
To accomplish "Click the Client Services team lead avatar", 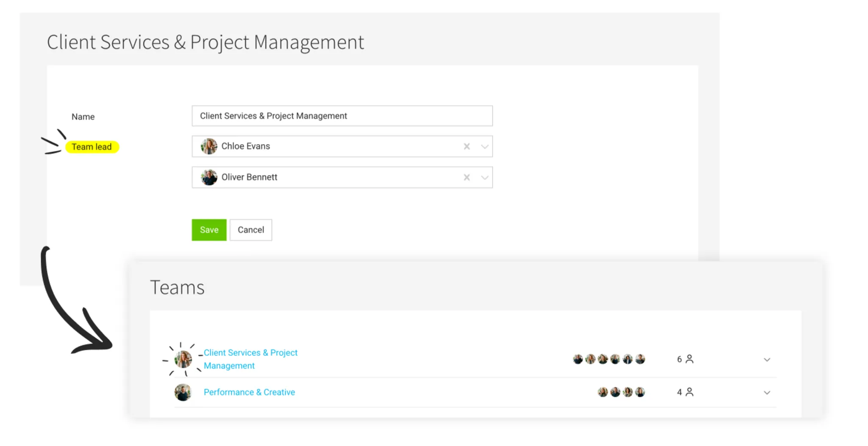I will 183,359.
